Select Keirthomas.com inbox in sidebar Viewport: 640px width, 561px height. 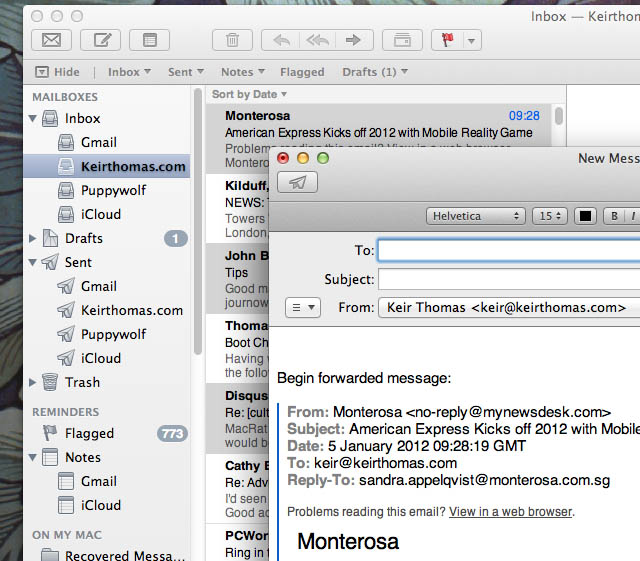pyautogui.click(x=107, y=166)
